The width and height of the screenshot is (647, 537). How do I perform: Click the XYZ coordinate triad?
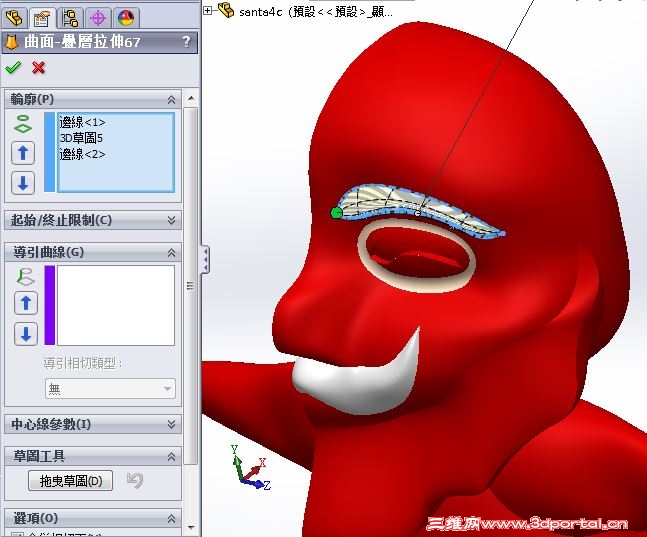click(251, 468)
